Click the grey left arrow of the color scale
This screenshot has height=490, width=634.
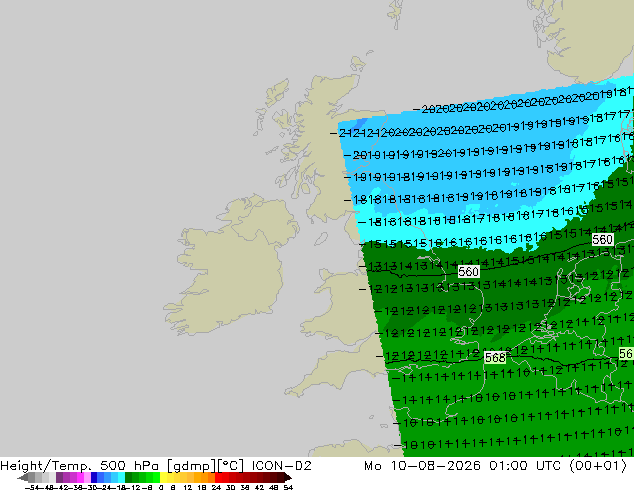[x=23, y=477]
